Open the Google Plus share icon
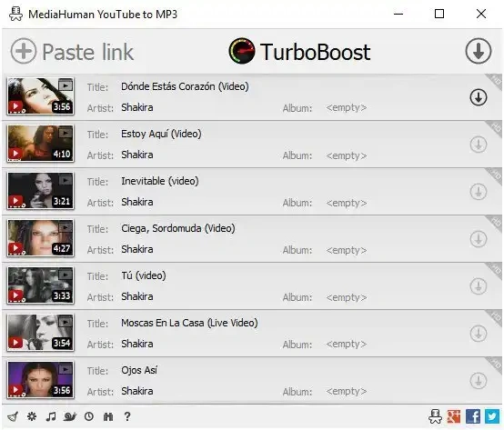The width and height of the screenshot is (504, 430). [x=454, y=416]
